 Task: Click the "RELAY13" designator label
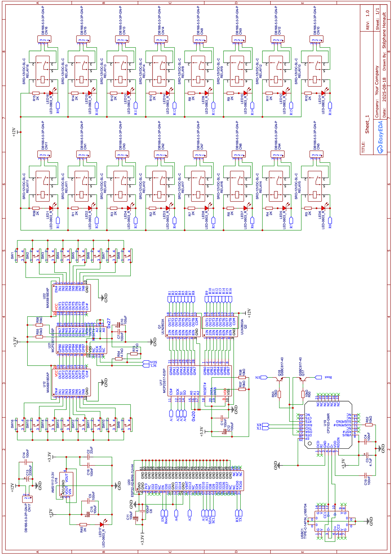pyautogui.click(x=105, y=71)
